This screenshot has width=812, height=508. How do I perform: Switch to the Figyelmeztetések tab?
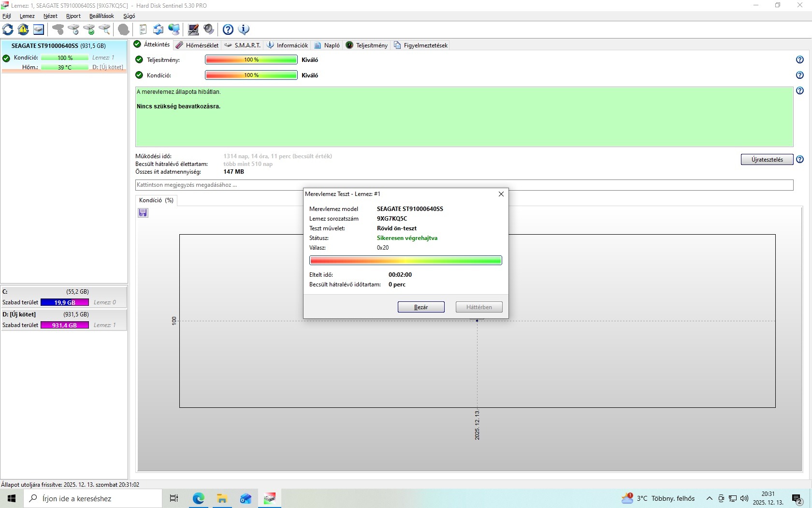tap(421, 45)
